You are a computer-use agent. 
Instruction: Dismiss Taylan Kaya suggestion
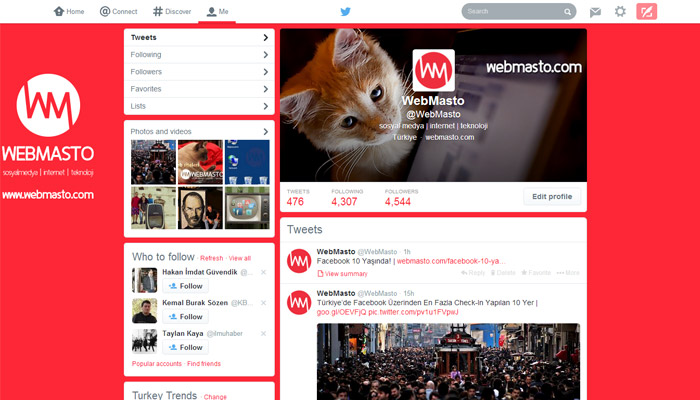pos(263,333)
